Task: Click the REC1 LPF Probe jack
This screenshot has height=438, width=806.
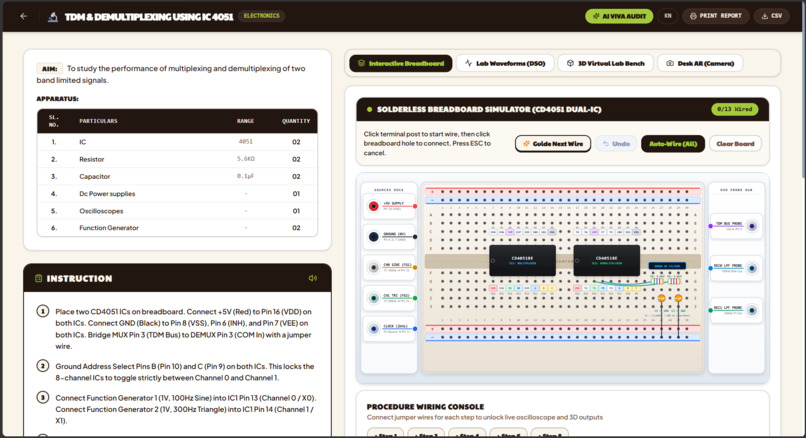Action: 752,310
